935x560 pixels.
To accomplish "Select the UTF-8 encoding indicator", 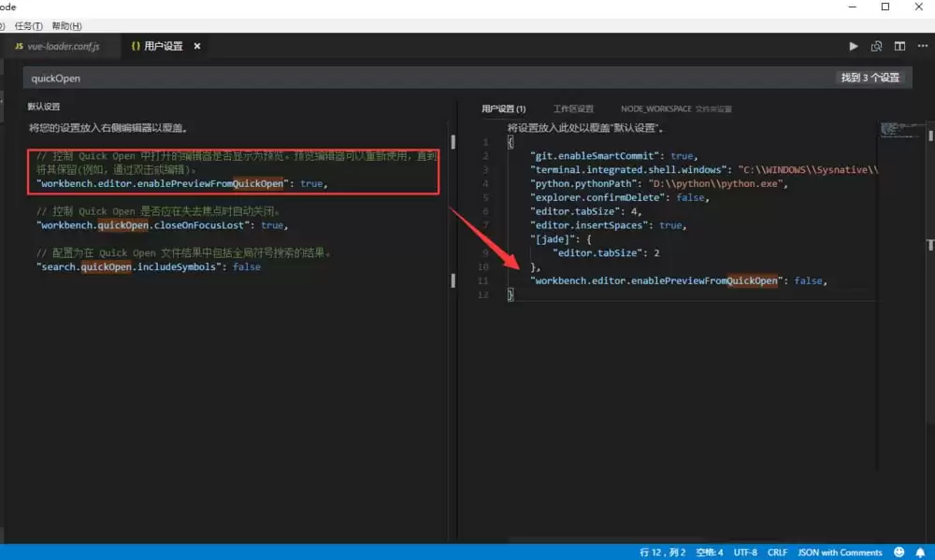I will (x=745, y=552).
